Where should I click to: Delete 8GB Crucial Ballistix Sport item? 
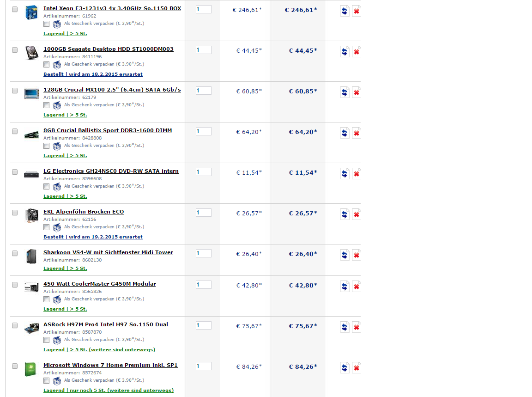(356, 133)
